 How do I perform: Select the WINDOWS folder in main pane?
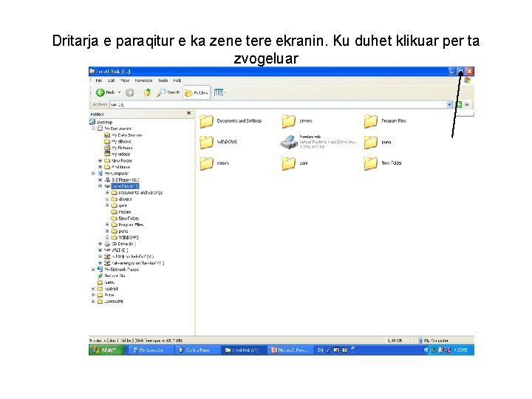click(219, 142)
